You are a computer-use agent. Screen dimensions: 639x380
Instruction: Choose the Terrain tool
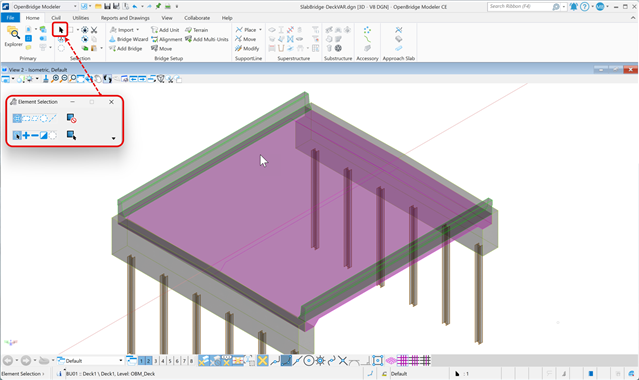tap(196, 30)
